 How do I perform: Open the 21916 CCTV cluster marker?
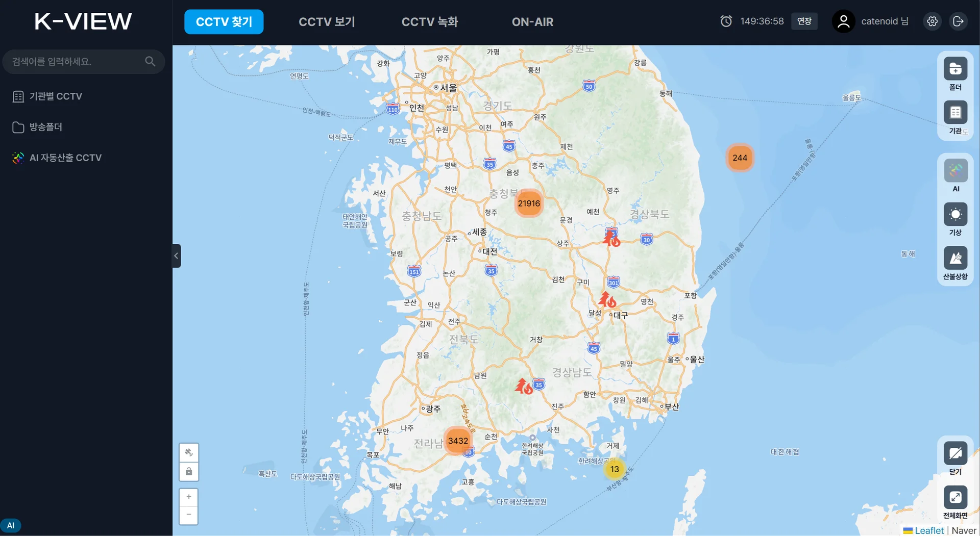coord(529,203)
